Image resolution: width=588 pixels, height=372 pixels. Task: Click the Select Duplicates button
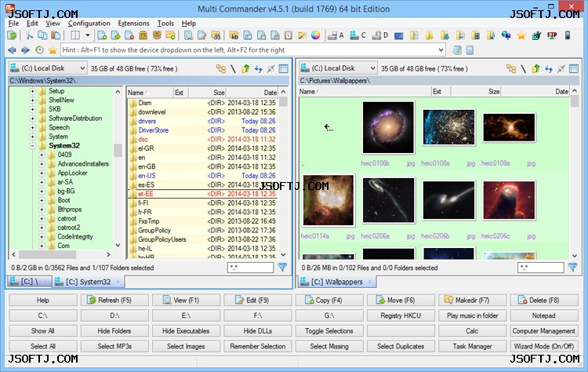[x=401, y=346]
